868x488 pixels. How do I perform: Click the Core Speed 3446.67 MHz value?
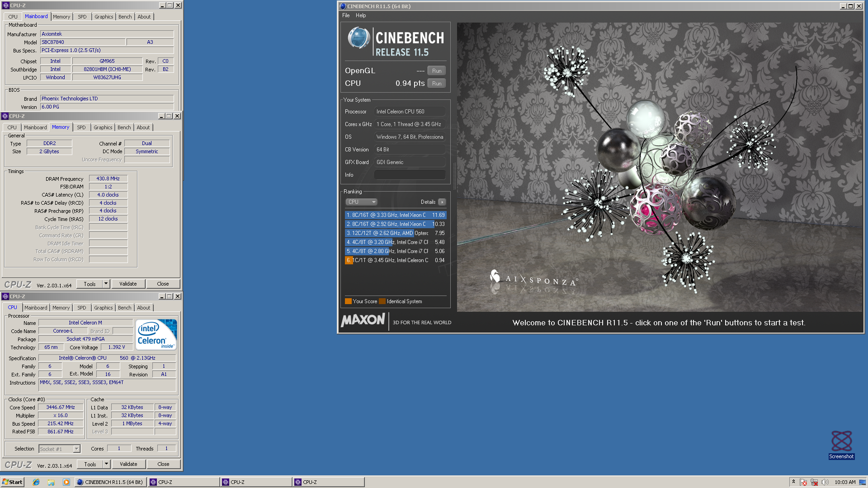tap(61, 407)
